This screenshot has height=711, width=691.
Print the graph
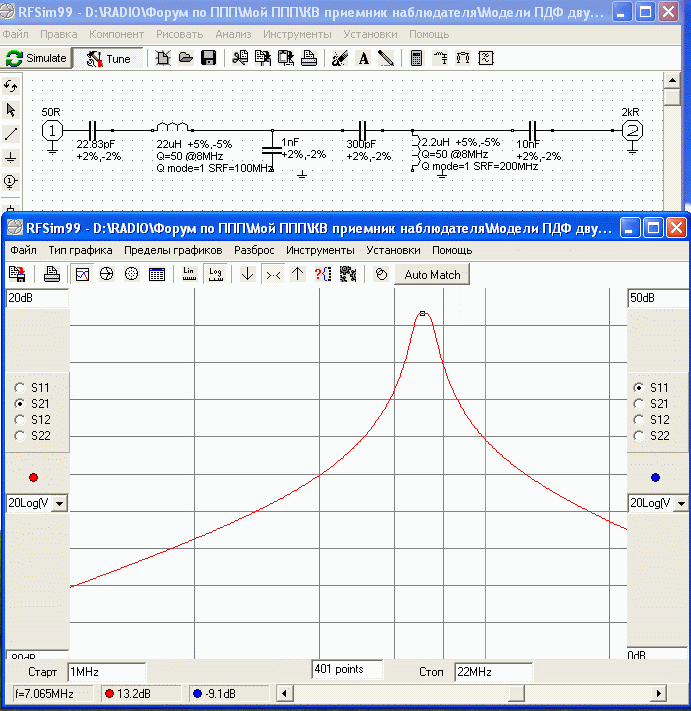coord(52,274)
